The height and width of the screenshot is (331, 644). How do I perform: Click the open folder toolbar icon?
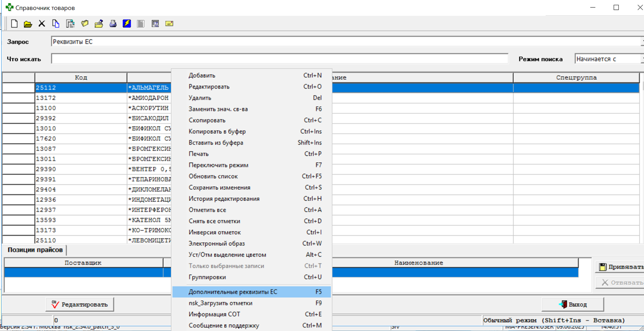[x=28, y=24]
